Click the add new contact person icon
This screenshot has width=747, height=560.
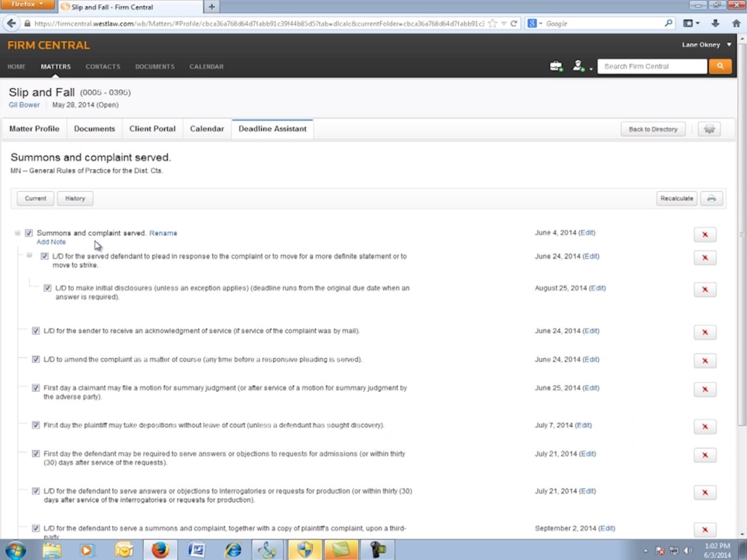click(x=578, y=66)
